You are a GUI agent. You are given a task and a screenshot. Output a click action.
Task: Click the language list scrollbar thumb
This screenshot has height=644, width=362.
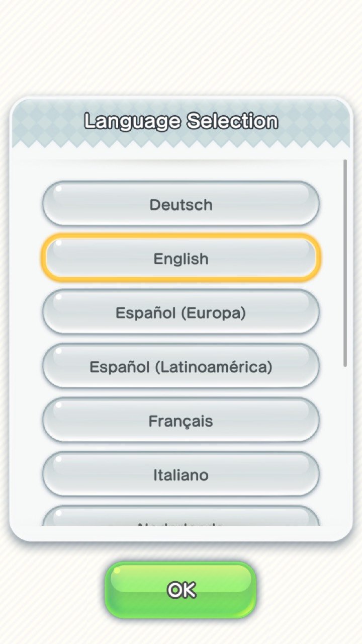(345, 262)
